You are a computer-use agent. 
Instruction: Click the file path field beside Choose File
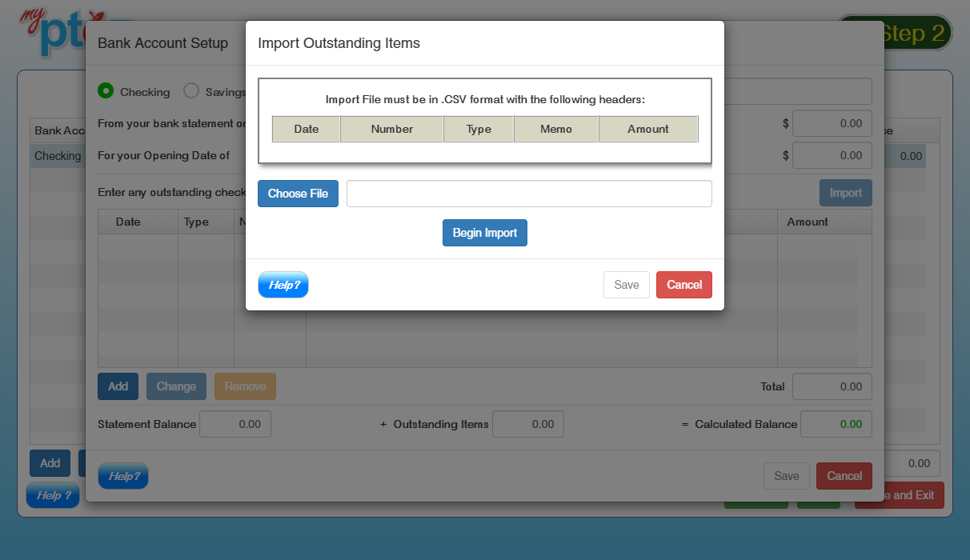[528, 194]
